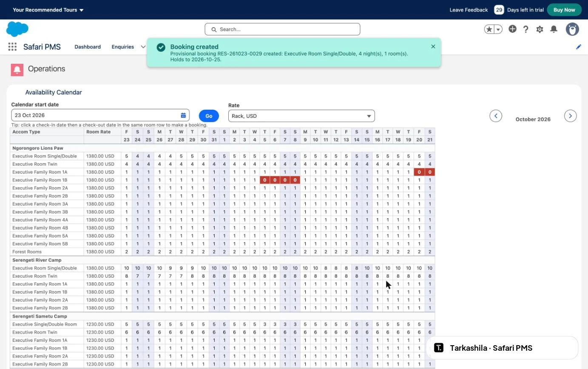Click the October 2026 month label

click(533, 119)
